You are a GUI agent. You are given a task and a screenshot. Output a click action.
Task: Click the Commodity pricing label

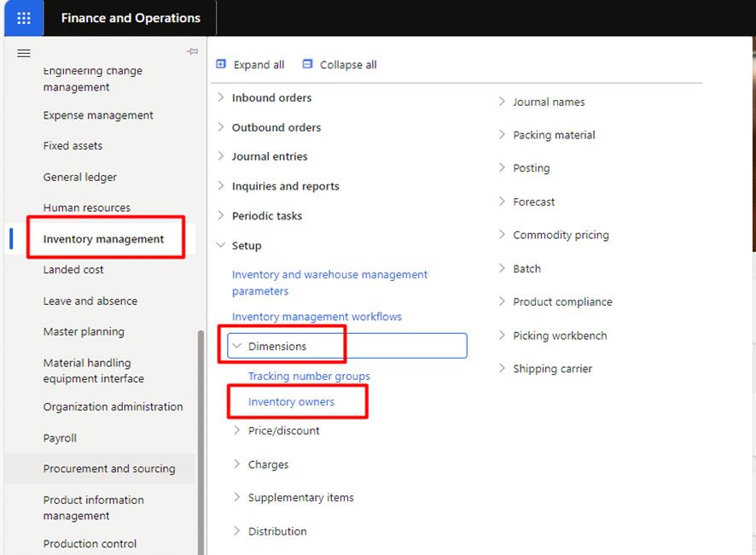pos(561,235)
